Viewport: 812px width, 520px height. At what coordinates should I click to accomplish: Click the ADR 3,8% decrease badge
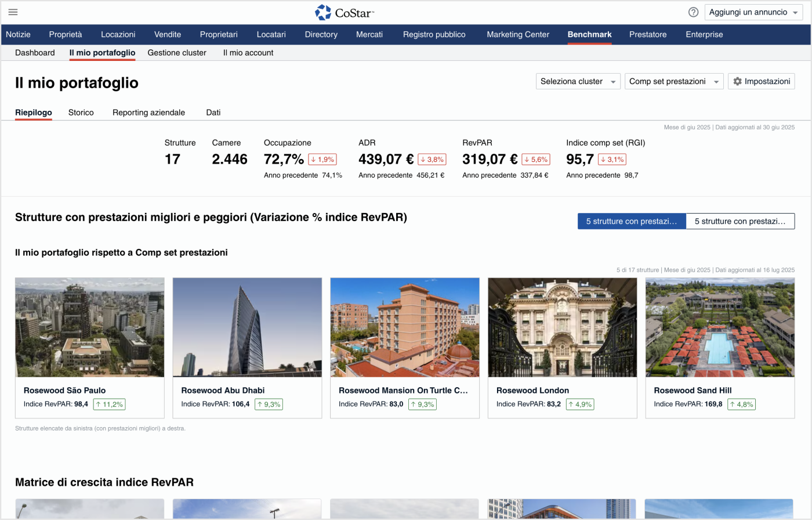[x=432, y=160]
